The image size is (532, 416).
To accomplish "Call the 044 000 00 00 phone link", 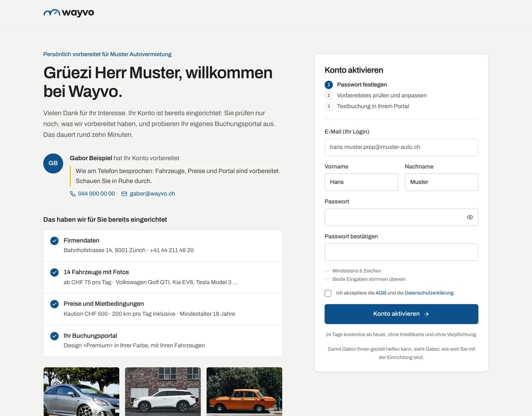I will (96, 194).
